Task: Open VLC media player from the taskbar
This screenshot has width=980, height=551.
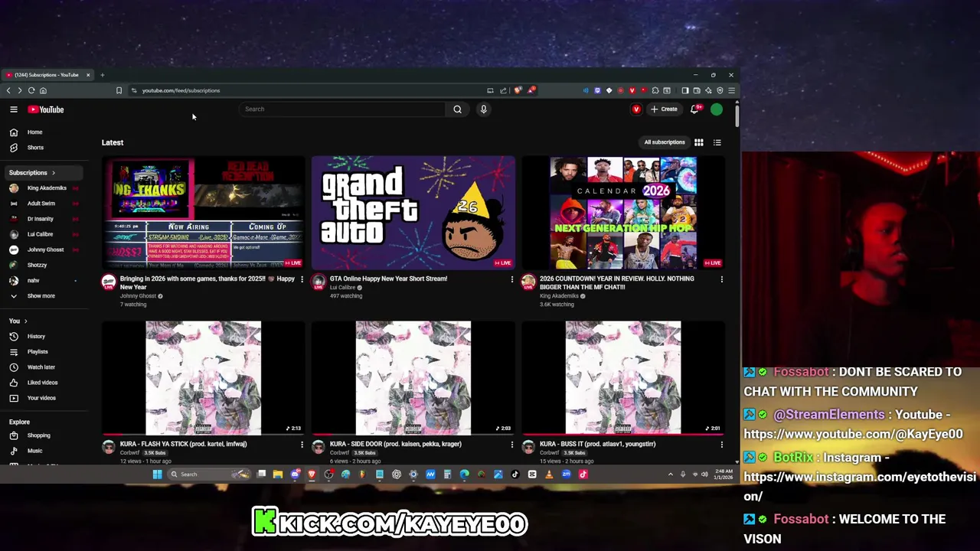Action: coord(550,474)
